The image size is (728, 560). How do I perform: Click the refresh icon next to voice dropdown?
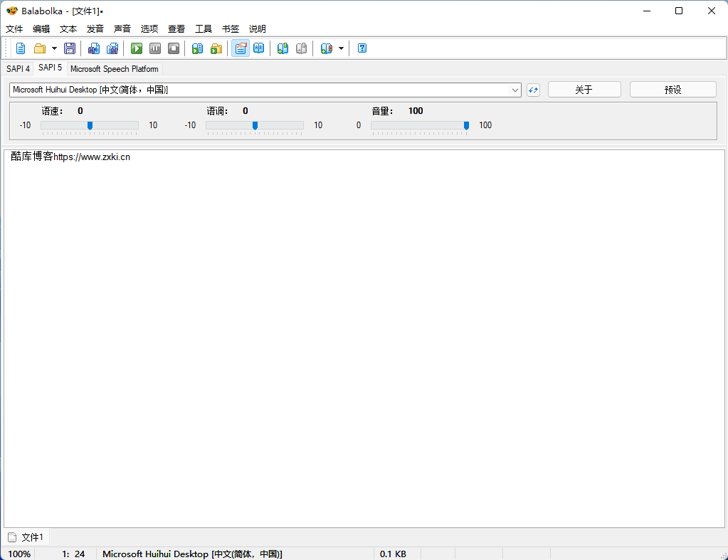pos(533,90)
